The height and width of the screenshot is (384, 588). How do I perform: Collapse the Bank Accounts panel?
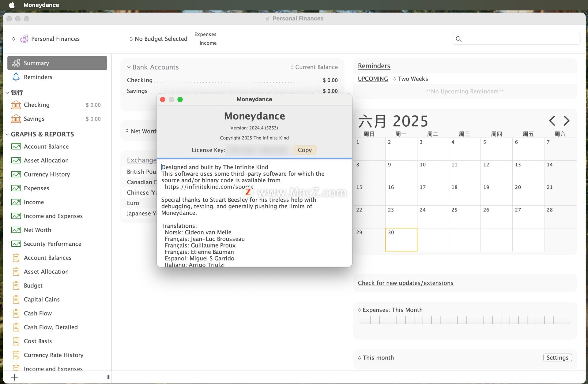pos(129,67)
